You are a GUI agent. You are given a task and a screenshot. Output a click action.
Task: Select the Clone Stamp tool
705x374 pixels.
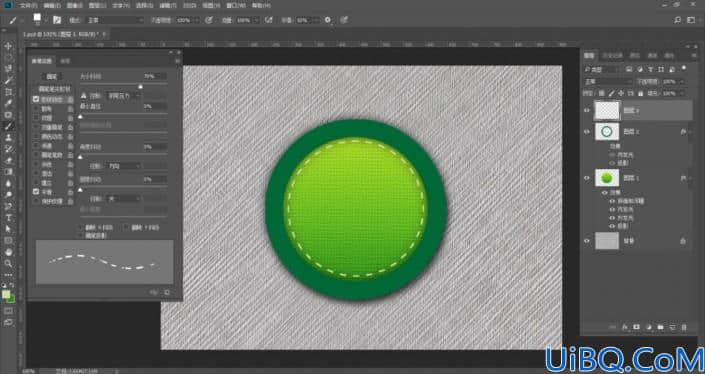[8, 138]
